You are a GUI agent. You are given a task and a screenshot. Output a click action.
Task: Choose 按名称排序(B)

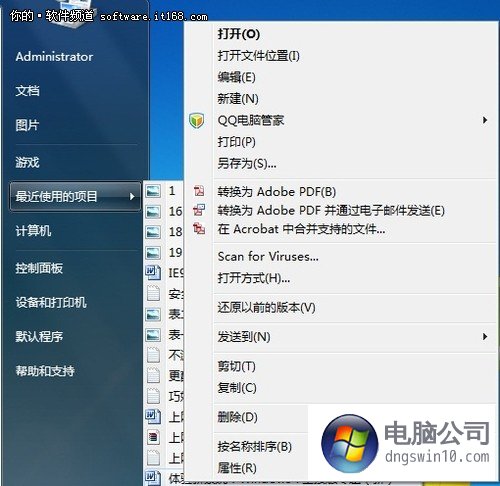click(x=255, y=447)
